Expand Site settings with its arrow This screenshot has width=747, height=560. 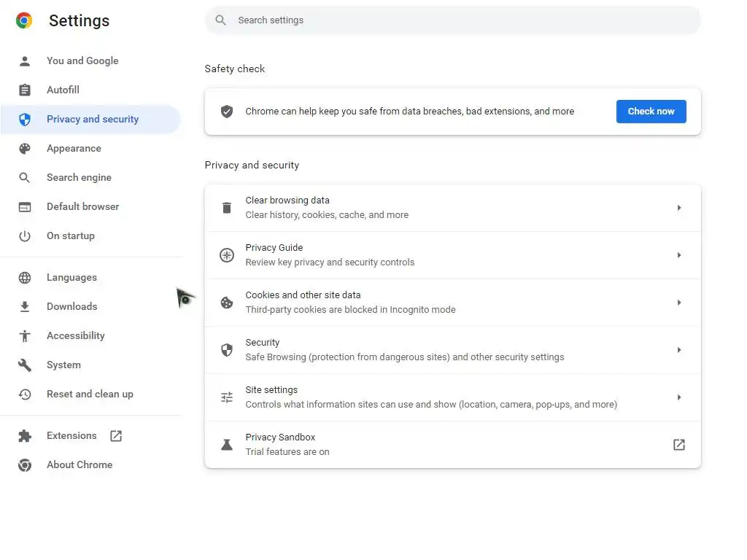point(679,397)
